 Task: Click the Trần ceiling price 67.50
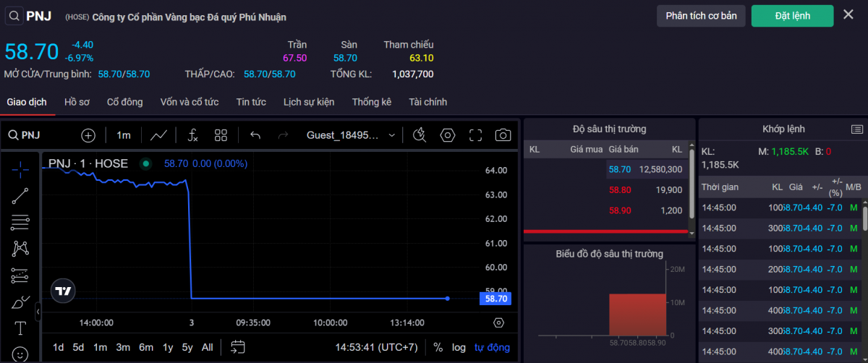295,58
